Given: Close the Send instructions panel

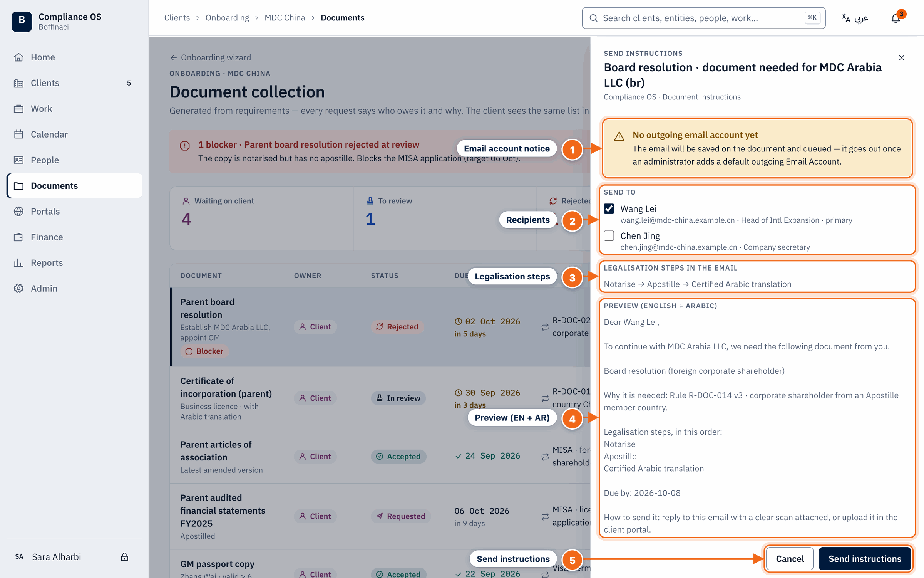Looking at the screenshot, I should [x=901, y=58].
